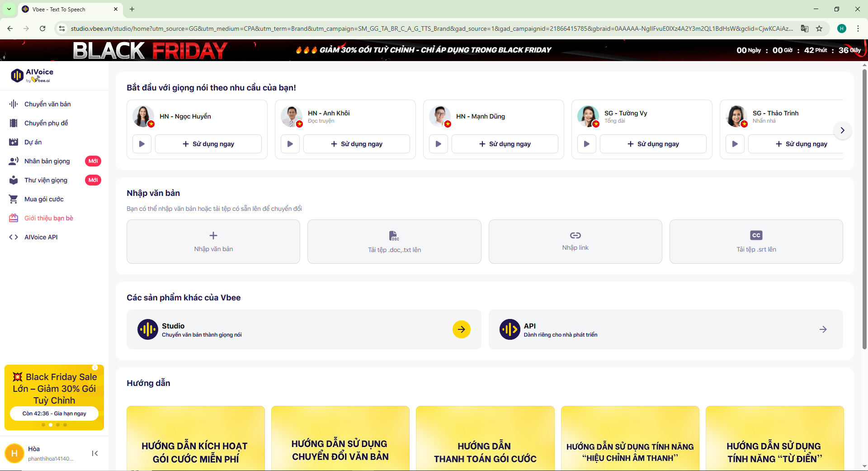Screen dimensions: 868x471
Task: Open guide Hướng dẫn thanh toán gói cước
Action: point(485,438)
